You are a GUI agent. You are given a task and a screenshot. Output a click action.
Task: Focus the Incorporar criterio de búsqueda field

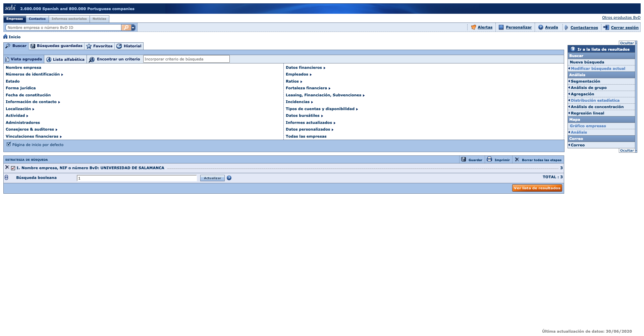pos(186,59)
